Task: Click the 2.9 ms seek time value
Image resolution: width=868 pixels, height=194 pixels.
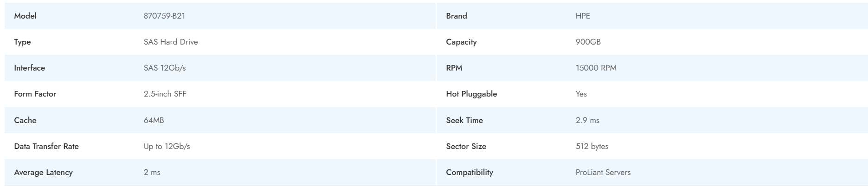Action: pyautogui.click(x=587, y=120)
